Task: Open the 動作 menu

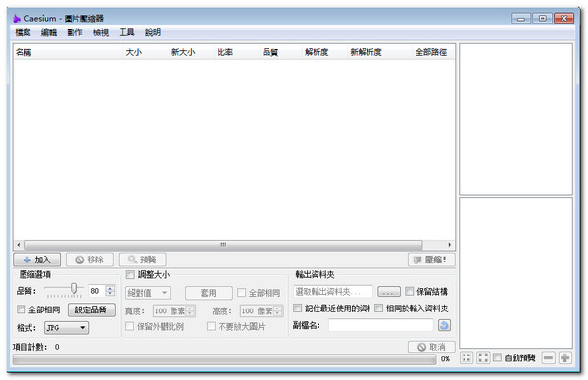Action: (74, 32)
